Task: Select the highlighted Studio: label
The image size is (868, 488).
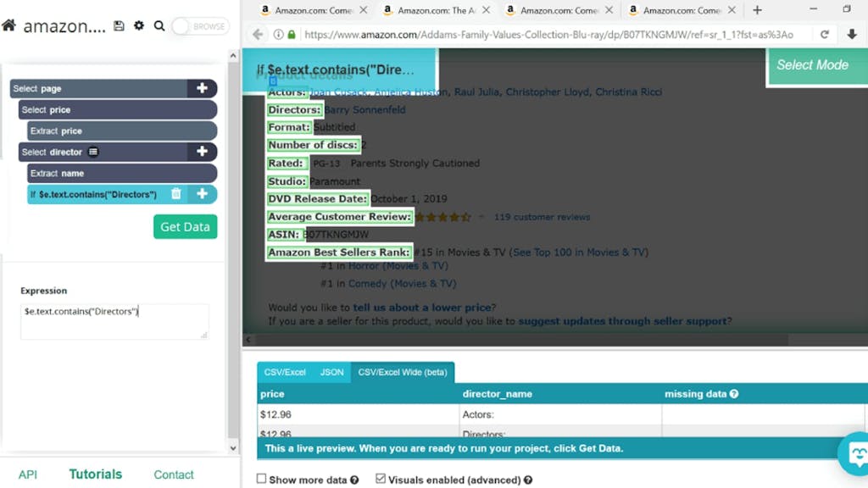Action: pos(287,181)
